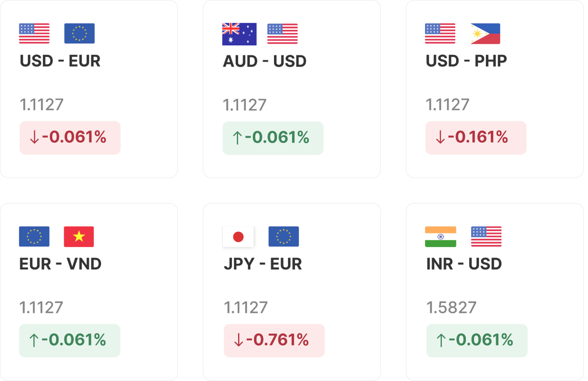Click the red -0.161% change badge

(476, 138)
